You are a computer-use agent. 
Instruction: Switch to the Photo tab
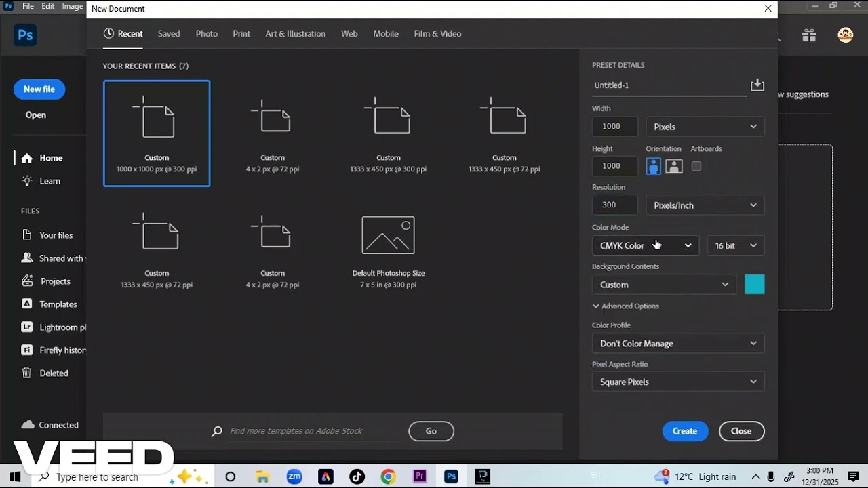tap(207, 34)
